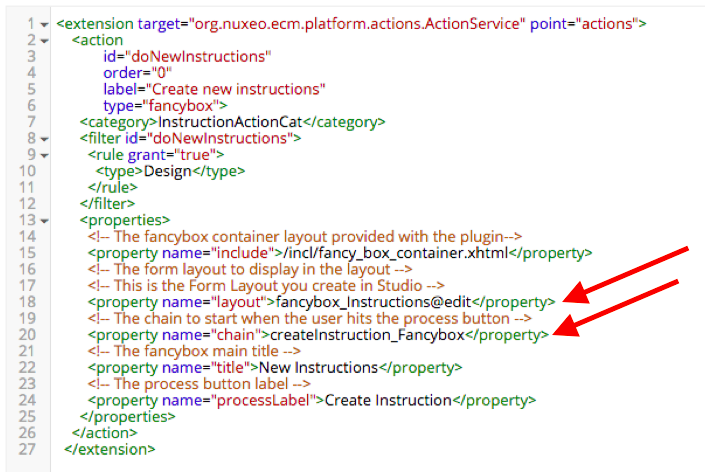The image size is (705, 472).
Task: Place cursor in "Create new instructions" label value
Action: coord(235,89)
